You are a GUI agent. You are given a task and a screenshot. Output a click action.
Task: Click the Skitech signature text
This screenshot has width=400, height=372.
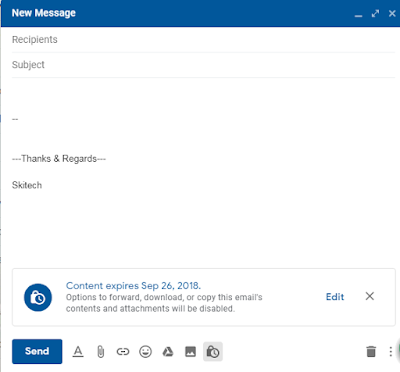[x=27, y=185]
